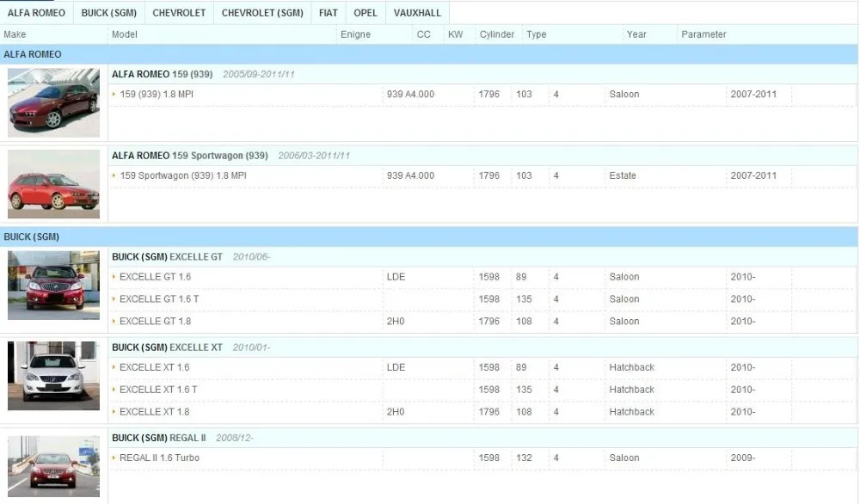
Task: Click LDE engine code in EXCELLE GT 1.6 row
Action: tap(396, 277)
